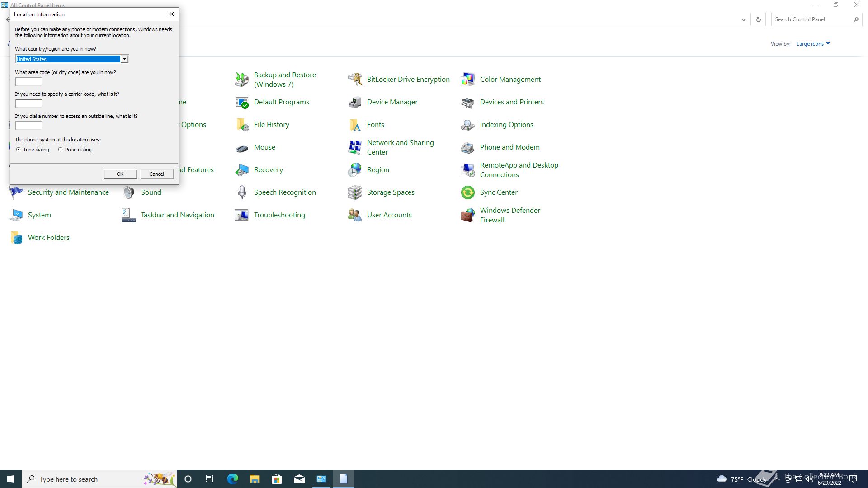Cancel the Location Information dialog

[156, 174]
